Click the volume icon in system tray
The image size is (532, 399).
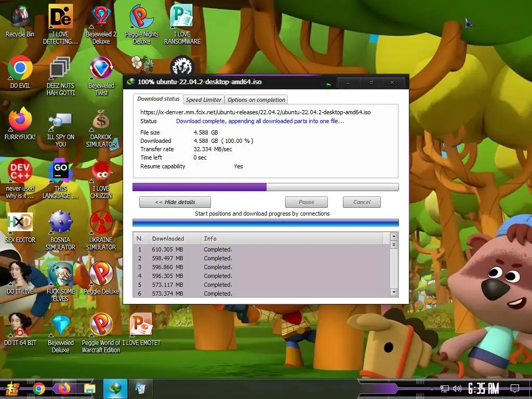coord(457,389)
